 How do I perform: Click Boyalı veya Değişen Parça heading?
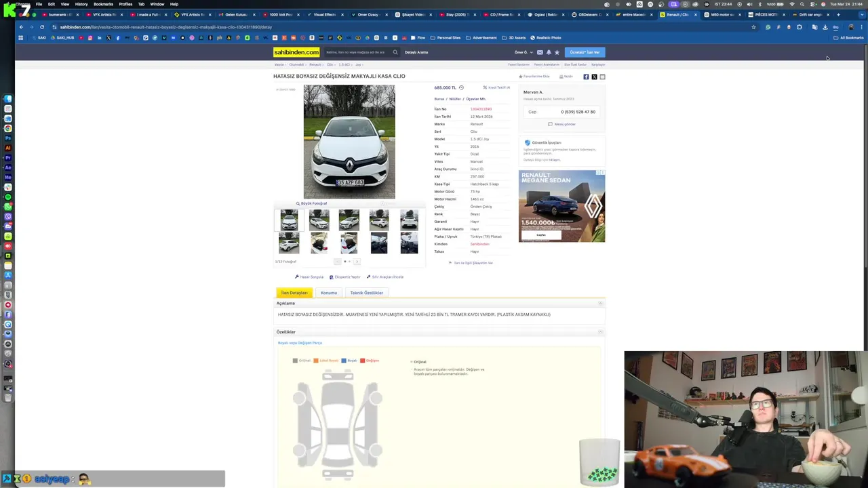click(300, 343)
